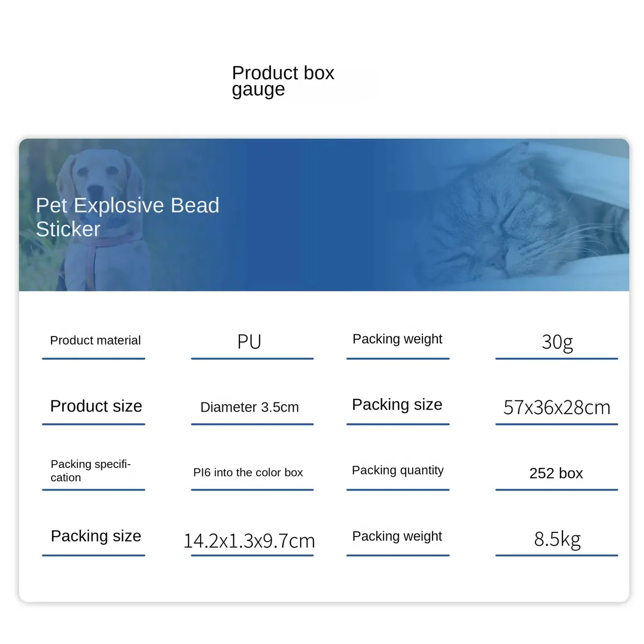Click the 14.2x1.3x9.7cm size value
The image size is (644, 644).
tap(250, 541)
